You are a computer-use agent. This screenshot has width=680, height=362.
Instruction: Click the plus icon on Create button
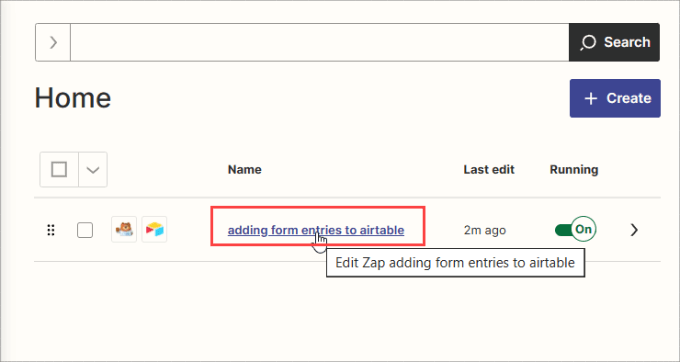click(x=591, y=98)
